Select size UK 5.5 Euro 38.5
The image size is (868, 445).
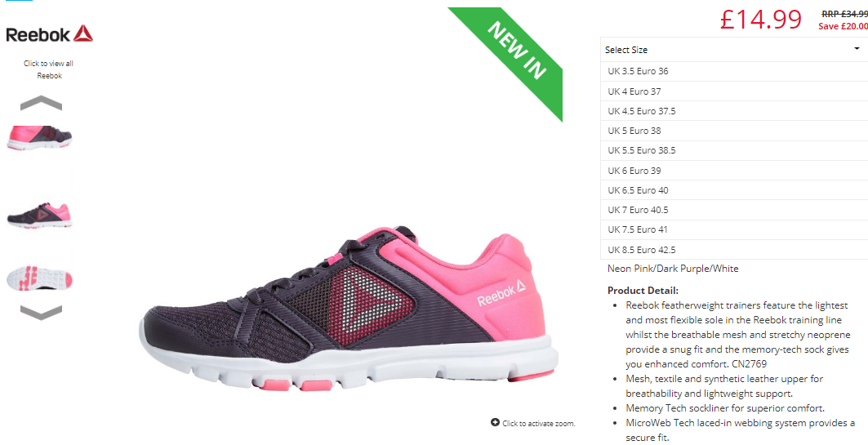tap(734, 150)
